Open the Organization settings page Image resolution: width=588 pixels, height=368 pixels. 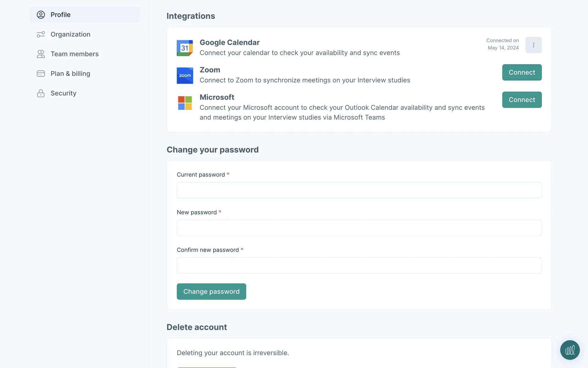(x=70, y=34)
